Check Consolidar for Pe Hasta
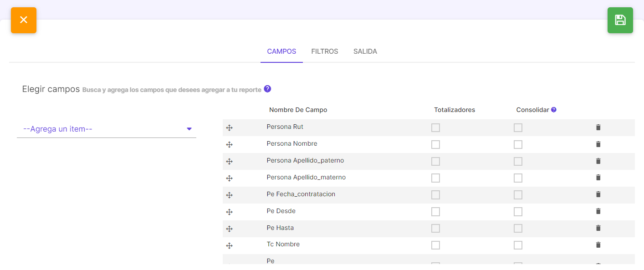Image resolution: width=644 pixels, height=270 pixels. [518, 229]
